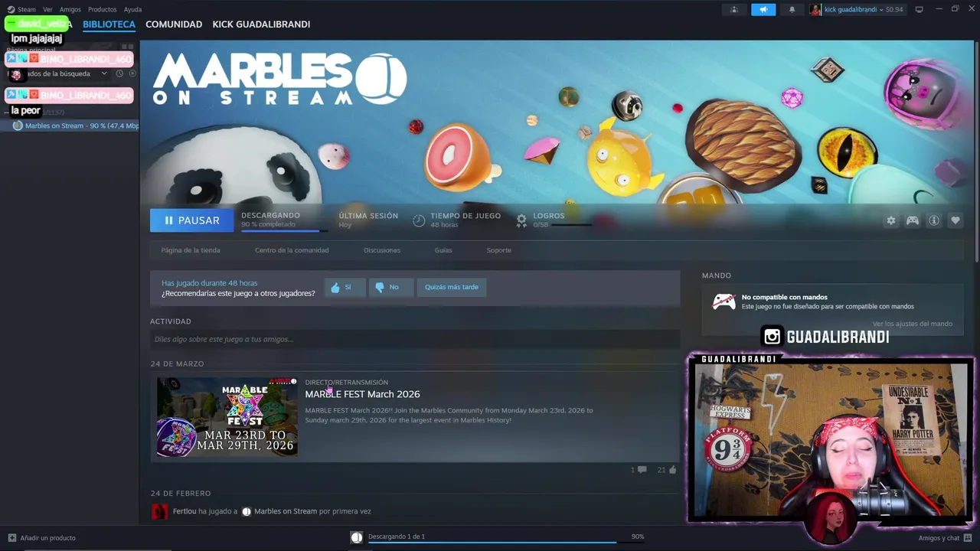Image resolution: width=980 pixels, height=551 pixels.
Task: Open the Steam menu
Action: pos(27,9)
